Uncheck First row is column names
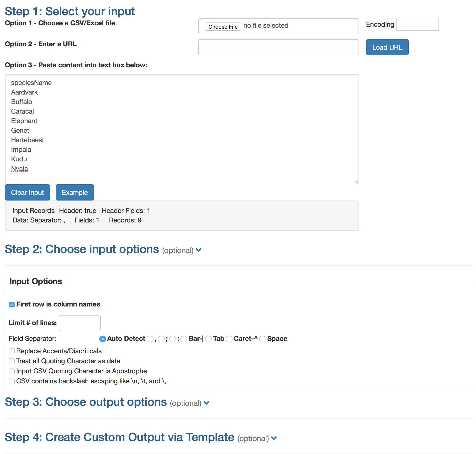This screenshot has height=454, width=476. point(12,304)
